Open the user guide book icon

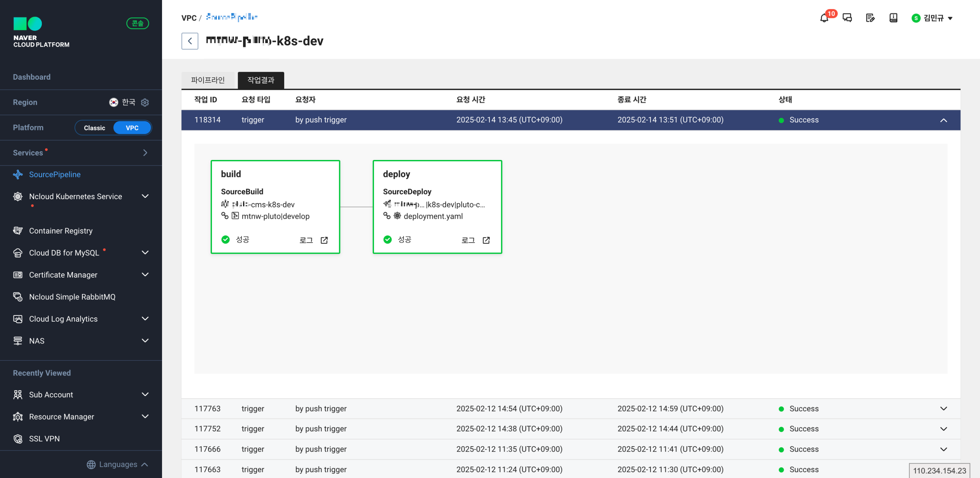893,18
